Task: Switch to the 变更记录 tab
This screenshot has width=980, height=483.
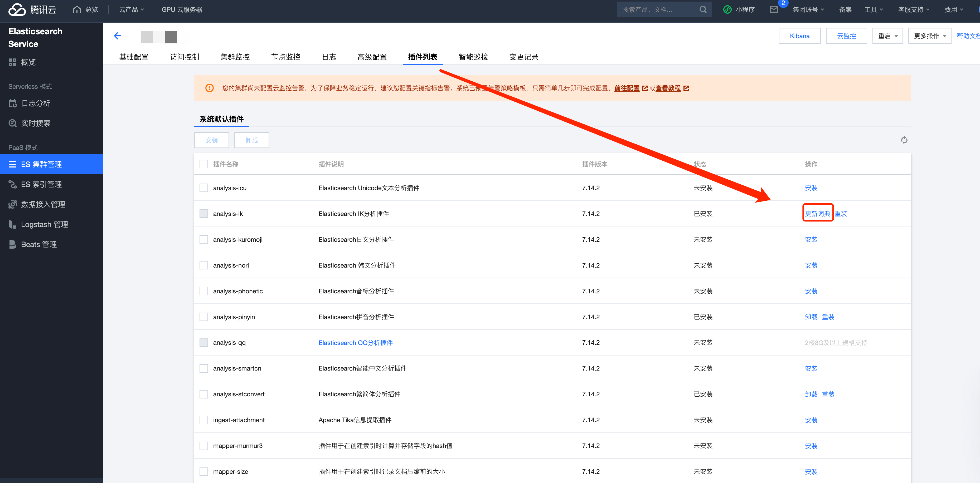Action: pos(523,57)
